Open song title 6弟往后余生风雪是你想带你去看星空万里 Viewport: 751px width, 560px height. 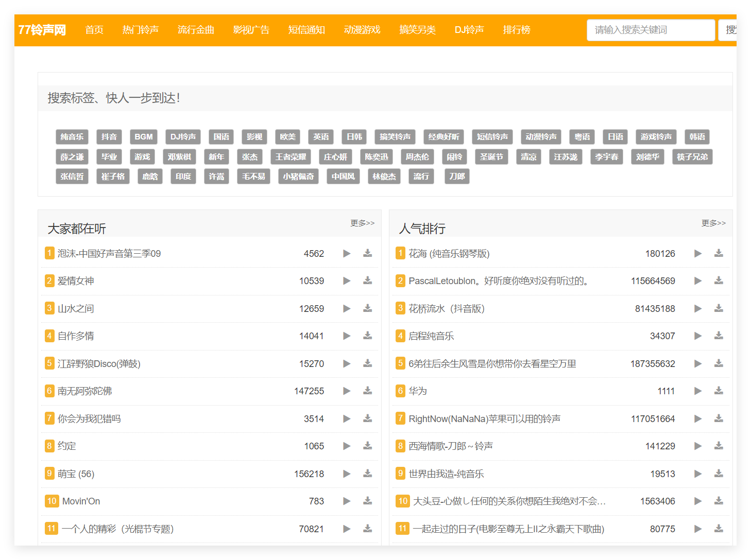pos(492,363)
